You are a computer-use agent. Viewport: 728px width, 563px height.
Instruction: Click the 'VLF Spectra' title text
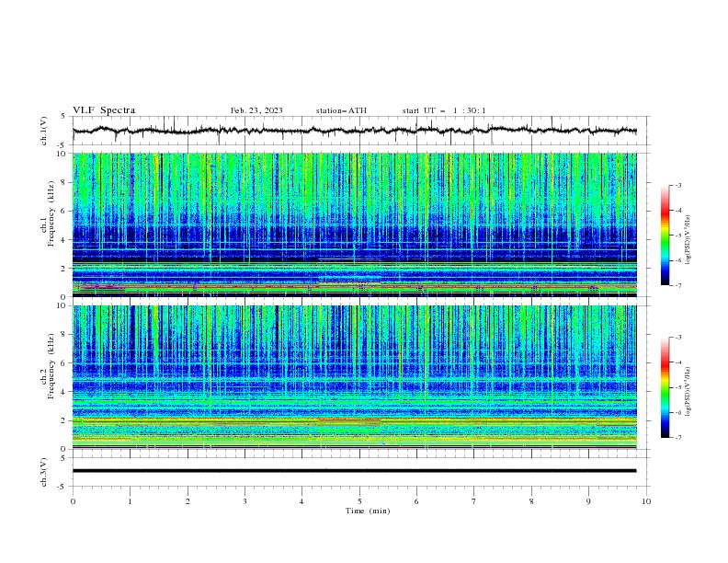pyautogui.click(x=104, y=110)
